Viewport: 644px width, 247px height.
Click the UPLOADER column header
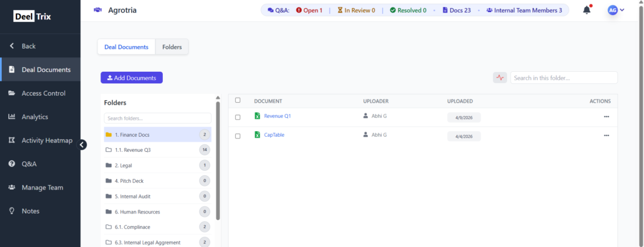point(376,101)
